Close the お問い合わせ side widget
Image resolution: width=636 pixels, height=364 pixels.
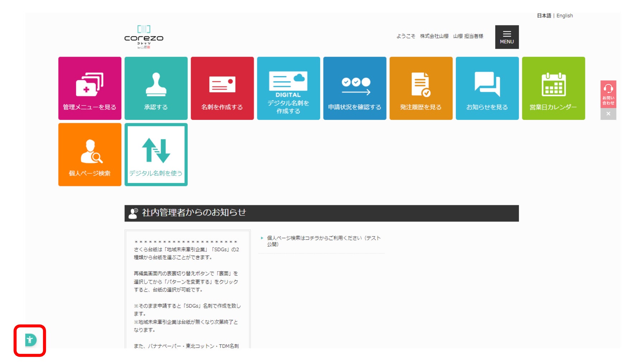(x=608, y=114)
